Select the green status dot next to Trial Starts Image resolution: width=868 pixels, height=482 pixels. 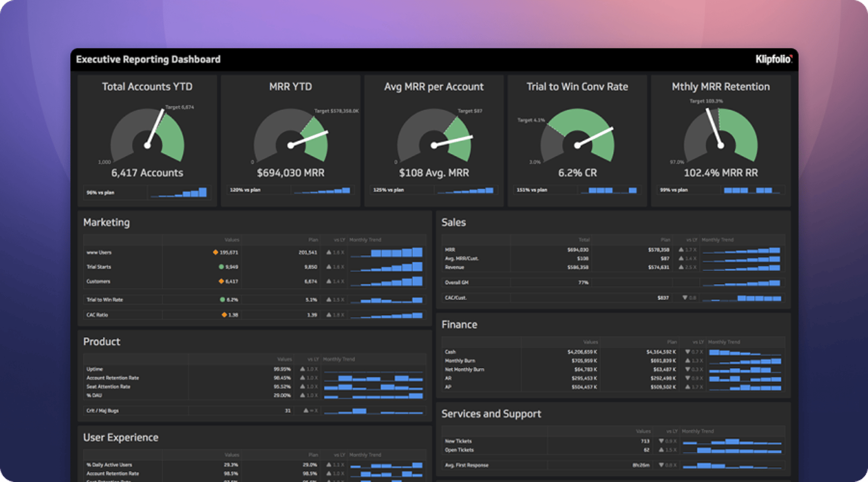pos(221,267)
